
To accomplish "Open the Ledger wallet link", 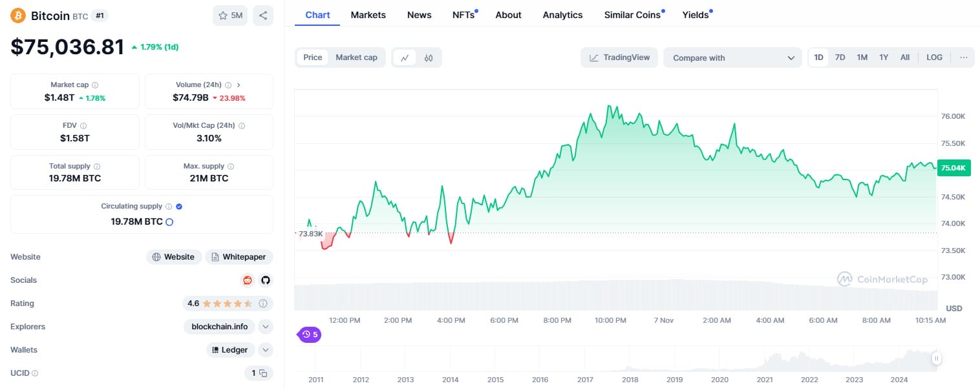I will 231,350.
